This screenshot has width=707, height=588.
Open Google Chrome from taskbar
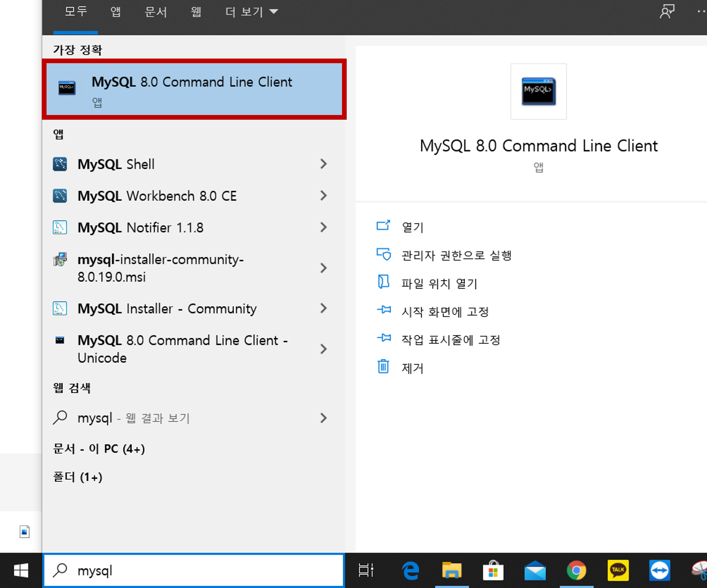click(x=576, y=570)
